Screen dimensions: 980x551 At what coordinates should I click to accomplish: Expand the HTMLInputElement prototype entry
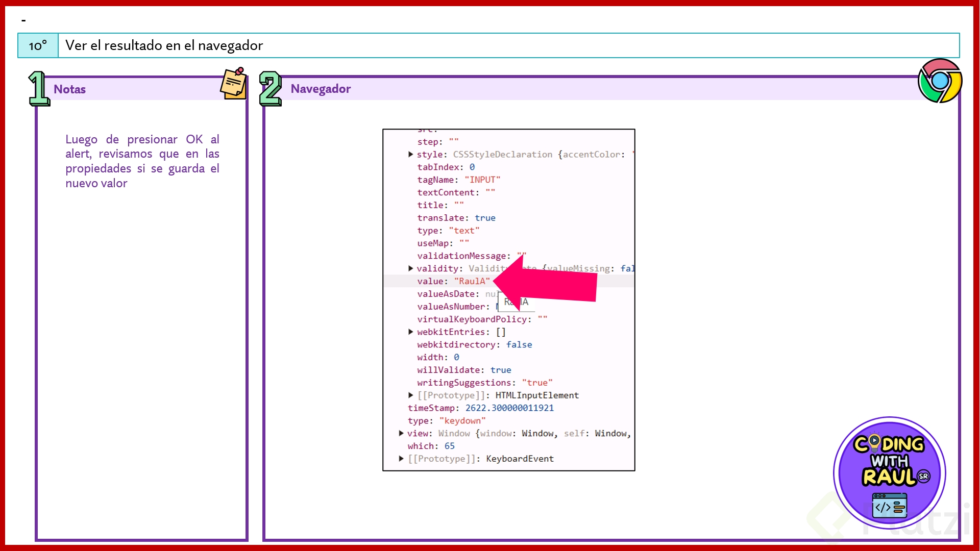[x=410, y=395]
